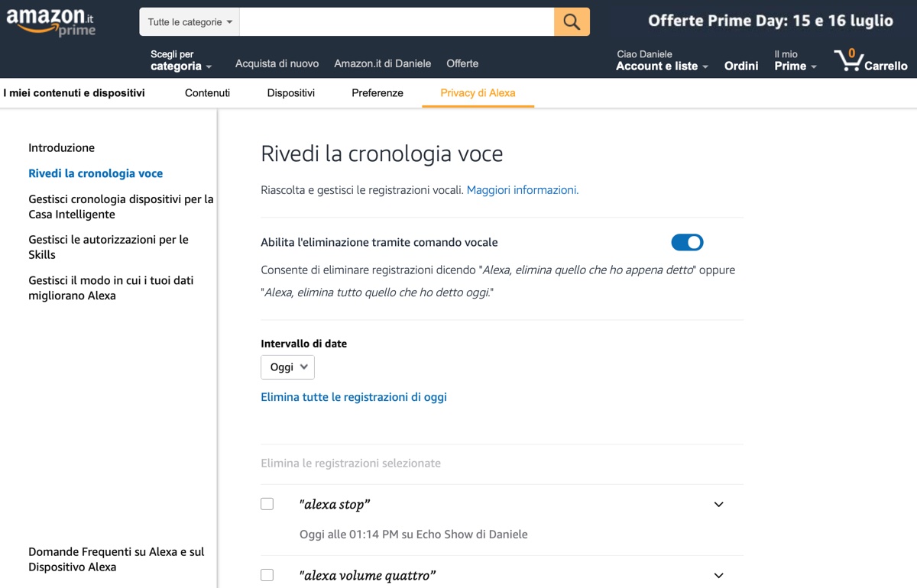The height and width of the screenshot is (588, 917).
Task: Open "Gestisci le autorizzazioni per le Skills"
Action: (109, 247)
